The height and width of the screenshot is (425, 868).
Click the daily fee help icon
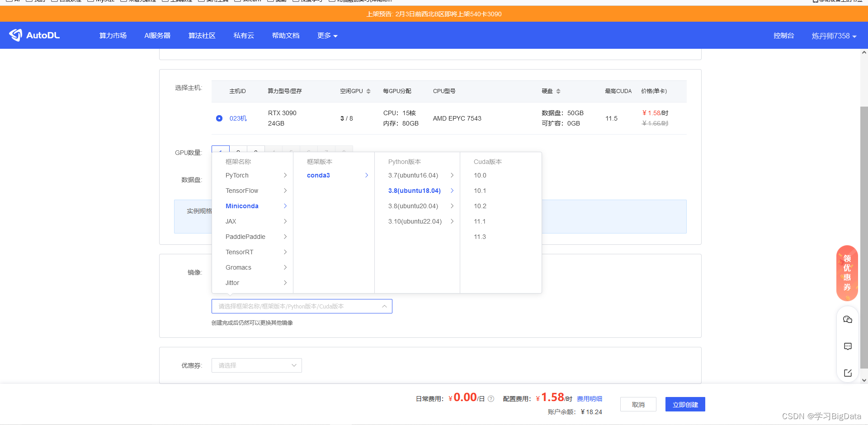[491, 399]
